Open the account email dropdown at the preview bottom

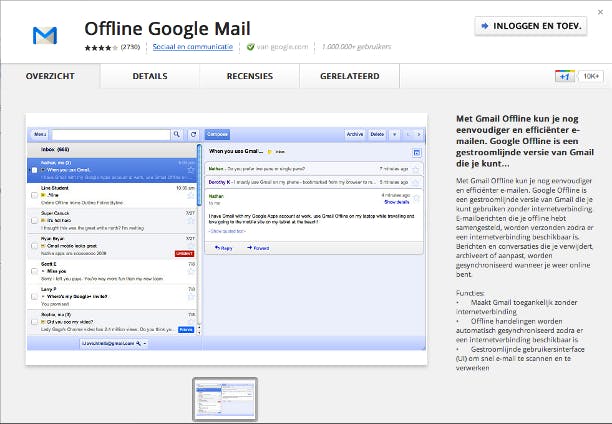pos(114,344)
